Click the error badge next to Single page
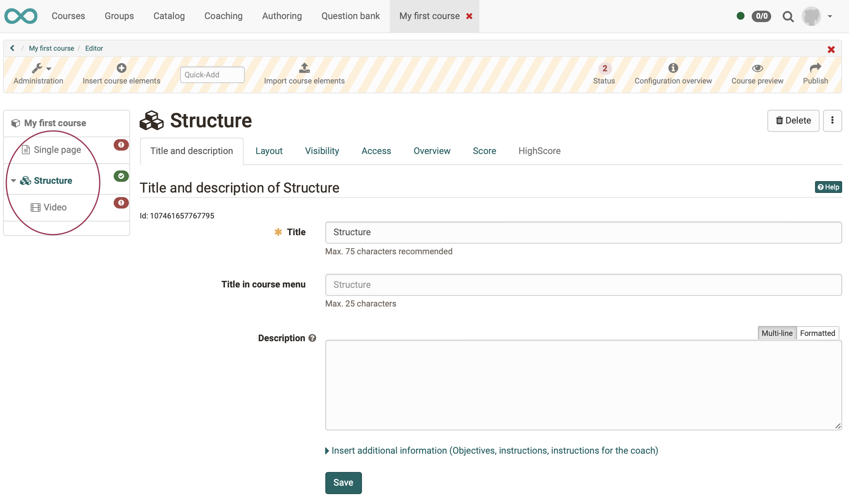The width and height of the screenshot is (849, 504). coord(121,145)
